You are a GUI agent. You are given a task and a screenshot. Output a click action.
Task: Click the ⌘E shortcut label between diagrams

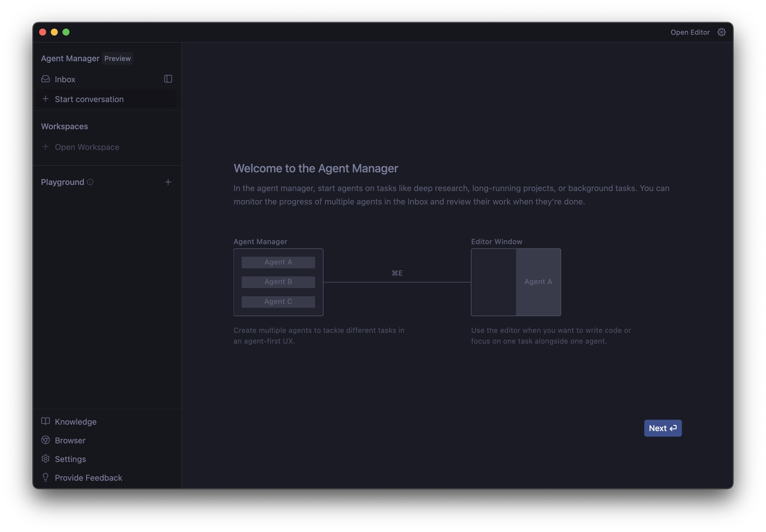click(x=397, y=272)
